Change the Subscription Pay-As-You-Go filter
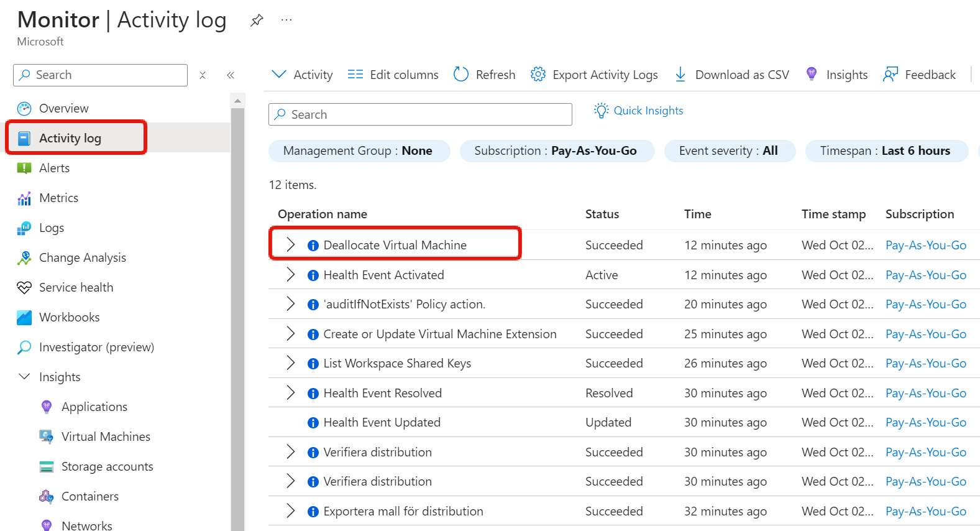 (557, 151)
